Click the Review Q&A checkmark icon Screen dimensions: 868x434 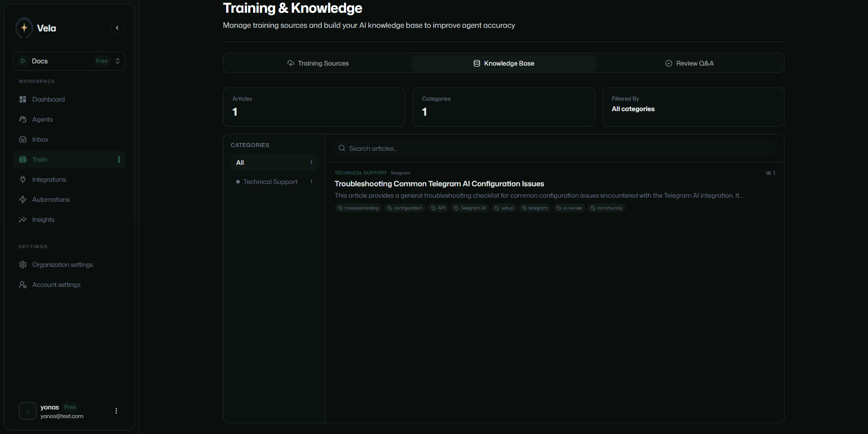pyautogui.click(x=669, y=63)
